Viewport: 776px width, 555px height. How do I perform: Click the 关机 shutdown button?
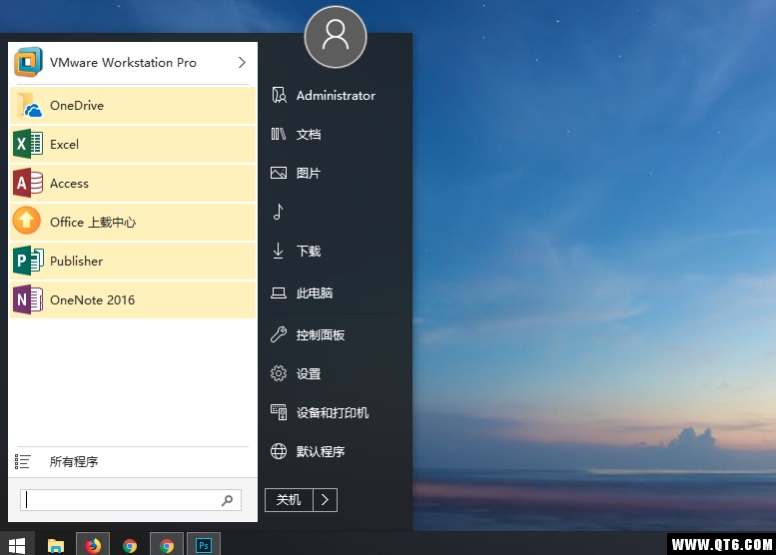pyautogui.click(x=289, y=500)
